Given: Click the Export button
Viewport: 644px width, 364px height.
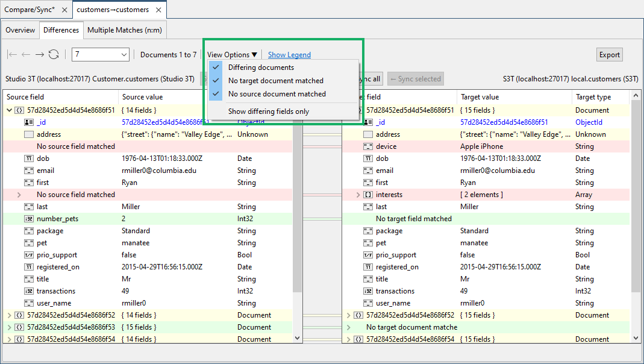Looking at the screenshot, I should [x=609, y=54].
